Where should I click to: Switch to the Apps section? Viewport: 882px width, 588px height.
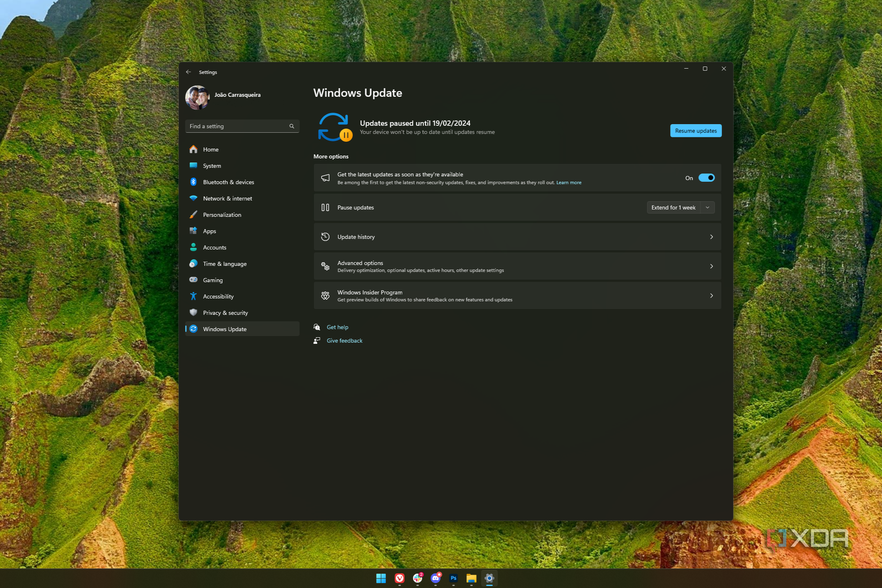(x=209, y=231)
